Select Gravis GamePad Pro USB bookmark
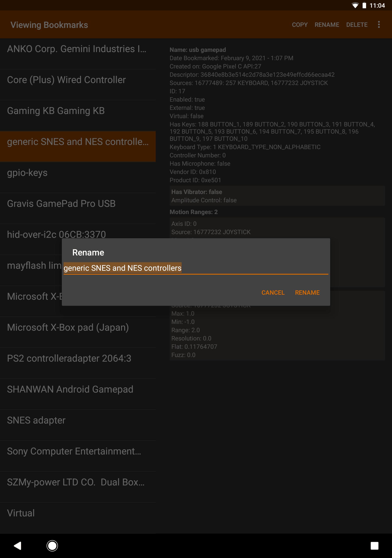This screenshot has width=392, height=558. click(78, 208)
